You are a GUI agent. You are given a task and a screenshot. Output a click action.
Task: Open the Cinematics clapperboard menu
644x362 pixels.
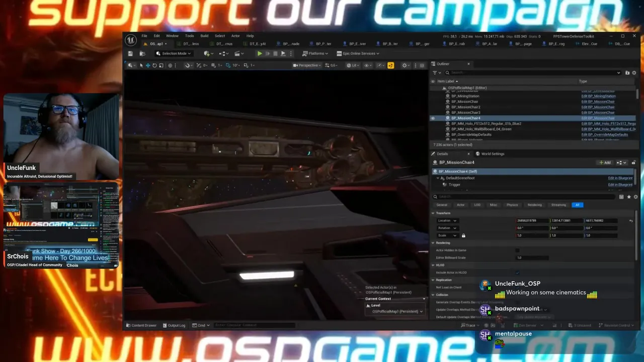coord(239,53)
